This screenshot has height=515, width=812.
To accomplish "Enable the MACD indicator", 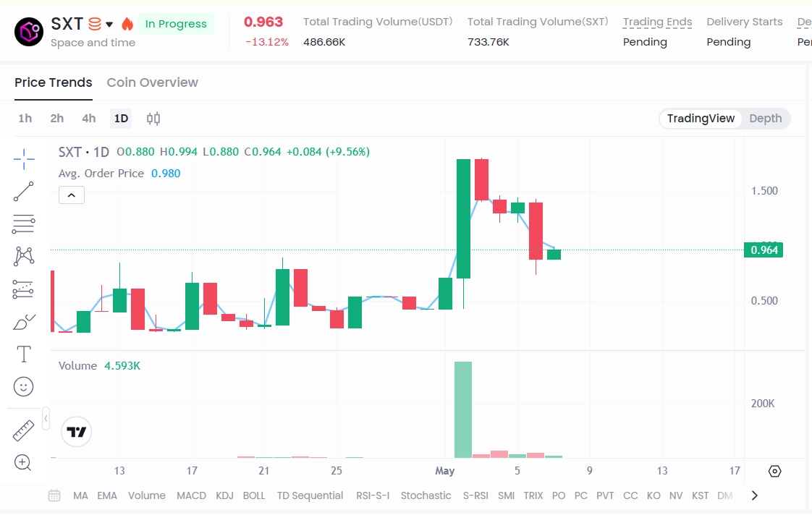I will point(191,495).
